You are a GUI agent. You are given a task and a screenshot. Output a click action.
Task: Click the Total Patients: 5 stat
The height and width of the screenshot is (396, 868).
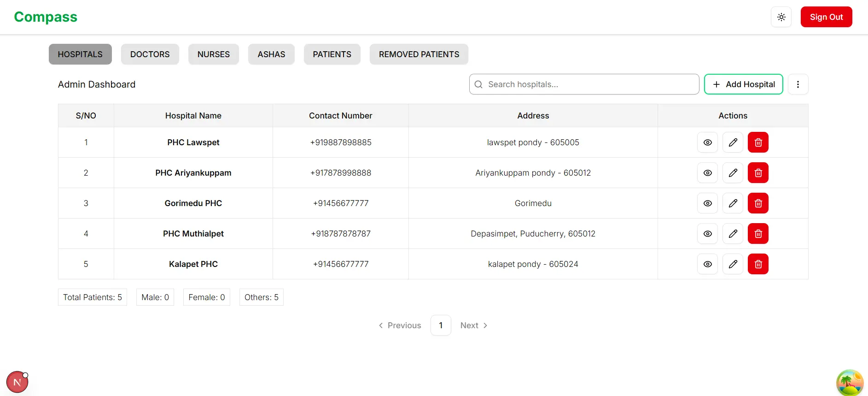click(93, 297)
